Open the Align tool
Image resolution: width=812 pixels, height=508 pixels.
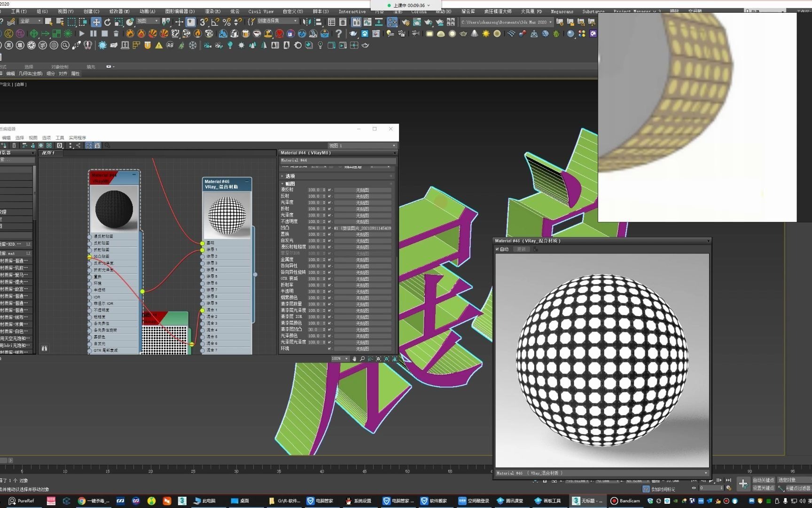click(319, 22)
